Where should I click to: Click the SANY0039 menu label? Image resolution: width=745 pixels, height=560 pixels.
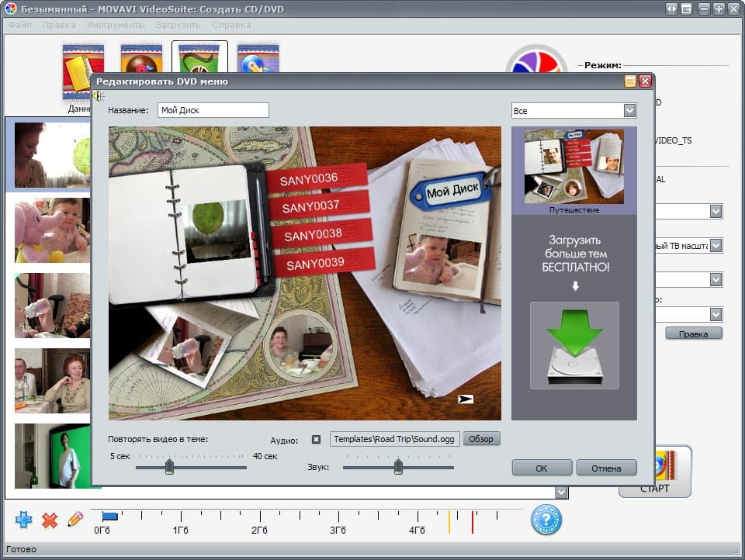(323, 263)
